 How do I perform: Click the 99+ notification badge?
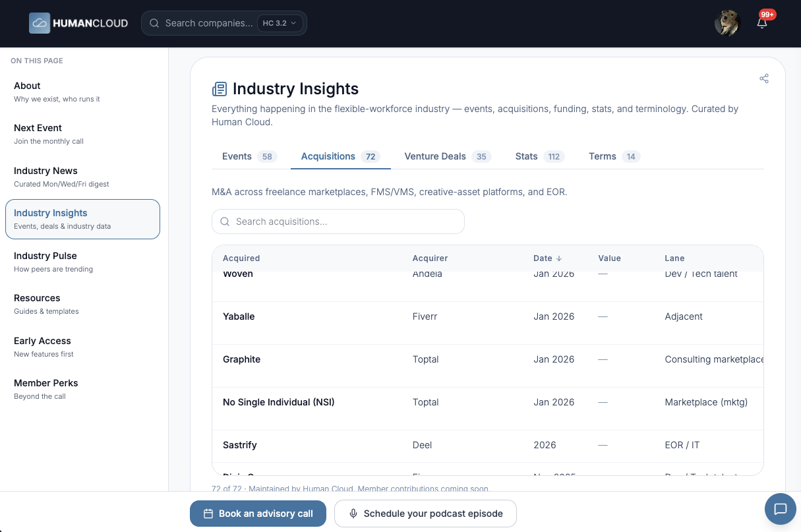[x=767, y=14]
